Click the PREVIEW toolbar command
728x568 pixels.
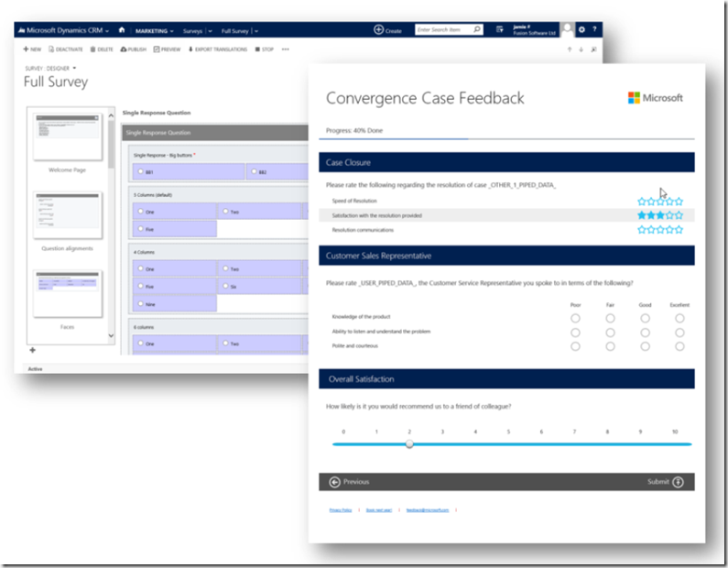tap(167, 49)
